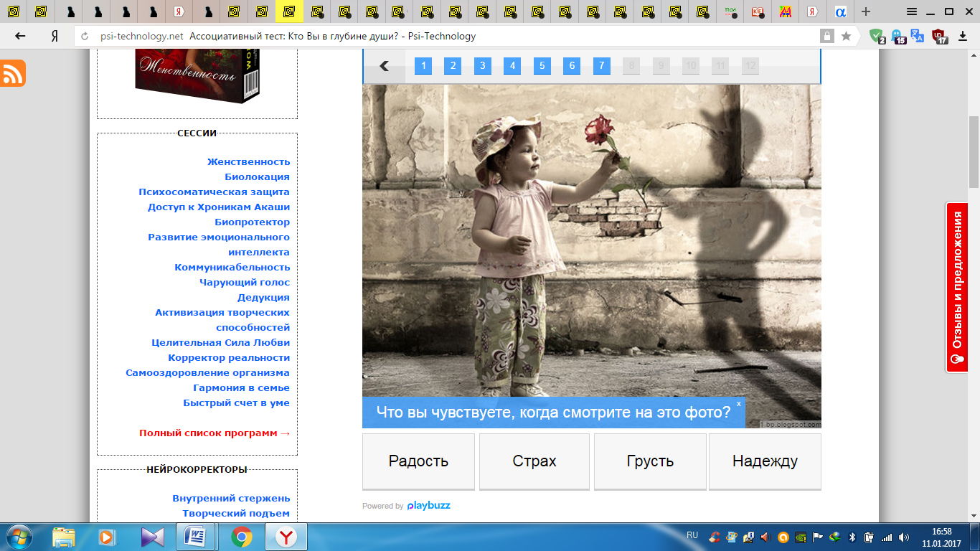Click the power plug battery tray icon
This screenshot has height=551, width=980.
point(870,537)
